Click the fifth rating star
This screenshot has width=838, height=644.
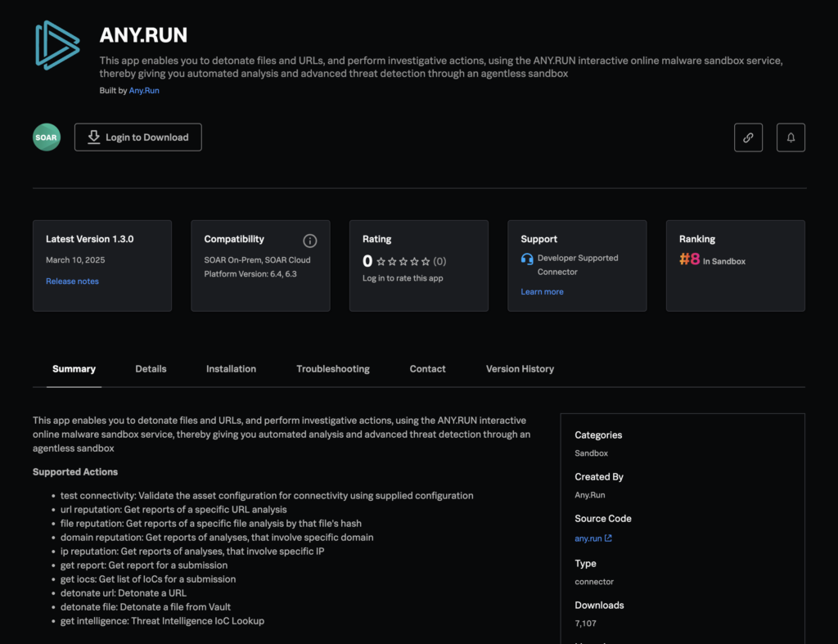[x=426, y=262]
